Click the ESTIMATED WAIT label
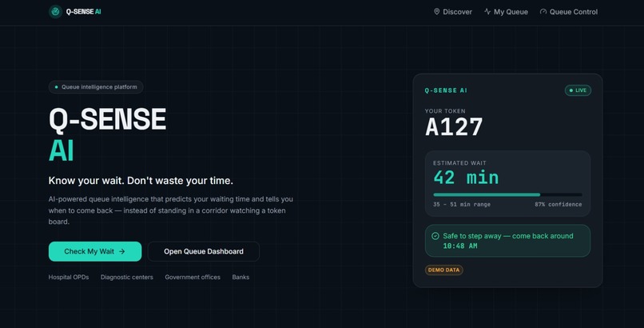 click(x=459, y=163)
